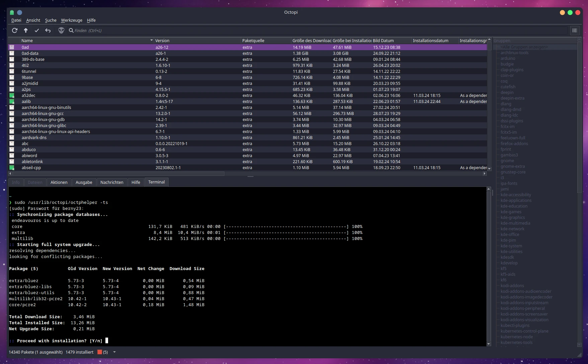Click the installed status icon for abseil-cpp

point(12,168)
